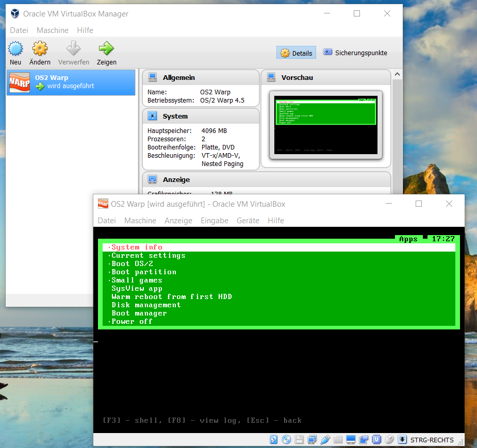Click the Anzeige section display icon

(x=152, y=179)
